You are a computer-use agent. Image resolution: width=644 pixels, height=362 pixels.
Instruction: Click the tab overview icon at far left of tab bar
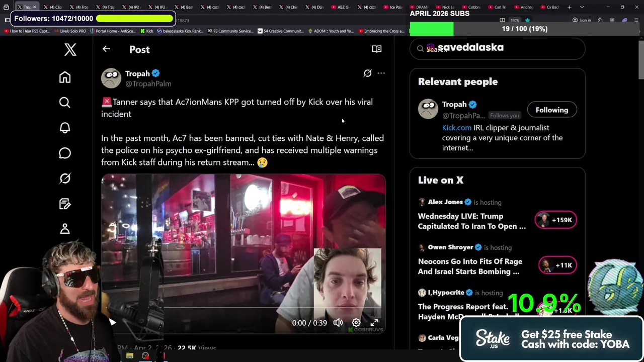pos(6,7)
